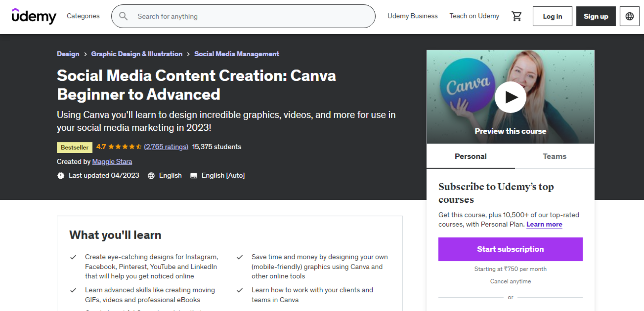Image resolution: width=644 pixels, height=311 pixels.
Task: Open Teach on Udemy link
Action: [x=474, y=16]
